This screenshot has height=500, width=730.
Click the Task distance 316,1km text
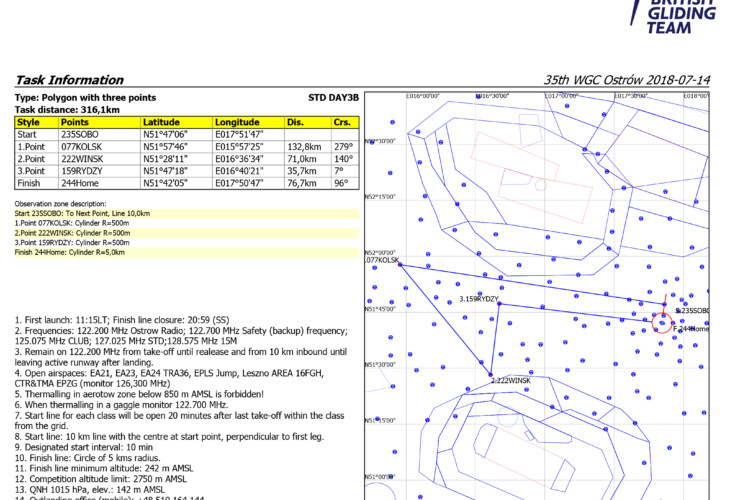tap(61, 110)
